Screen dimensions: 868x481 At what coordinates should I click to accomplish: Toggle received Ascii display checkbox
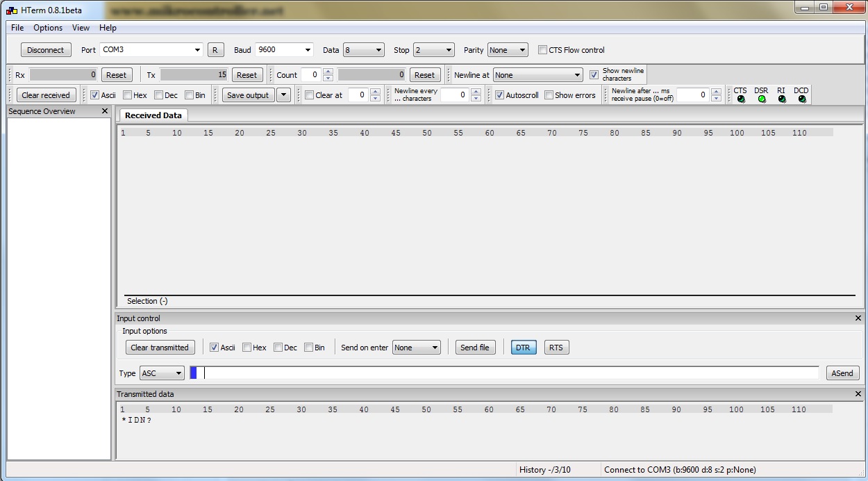click(x=95, y=95)
